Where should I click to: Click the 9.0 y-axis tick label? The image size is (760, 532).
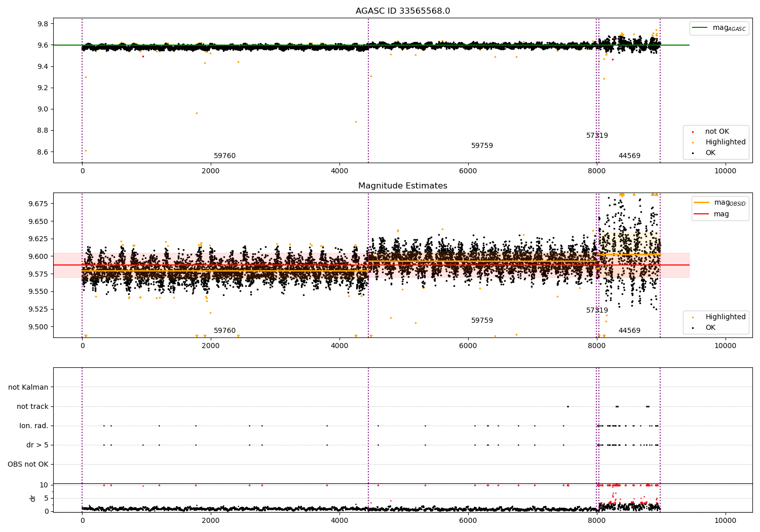43,109
